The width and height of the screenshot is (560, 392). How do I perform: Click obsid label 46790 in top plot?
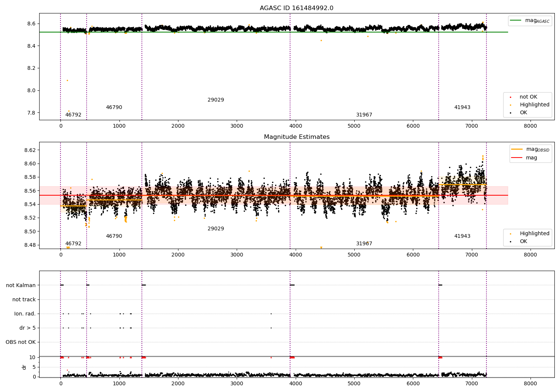[x=114, y=108]
